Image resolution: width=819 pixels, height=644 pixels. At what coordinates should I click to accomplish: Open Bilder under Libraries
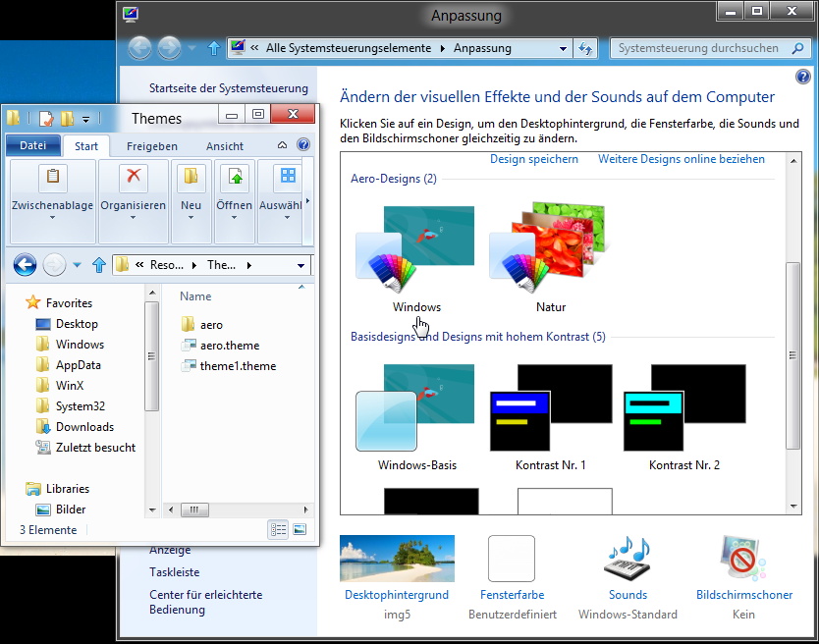click(x=61, y=510)
